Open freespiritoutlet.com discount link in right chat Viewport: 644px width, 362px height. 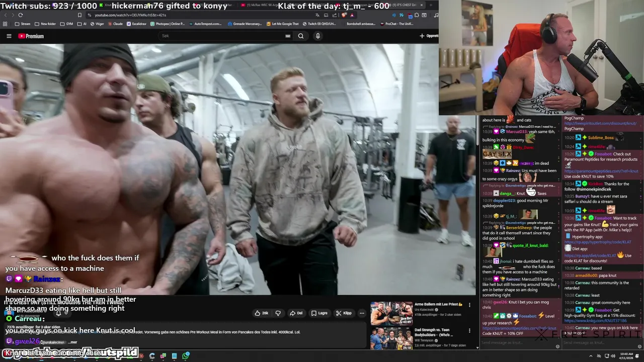coord(600,123)
